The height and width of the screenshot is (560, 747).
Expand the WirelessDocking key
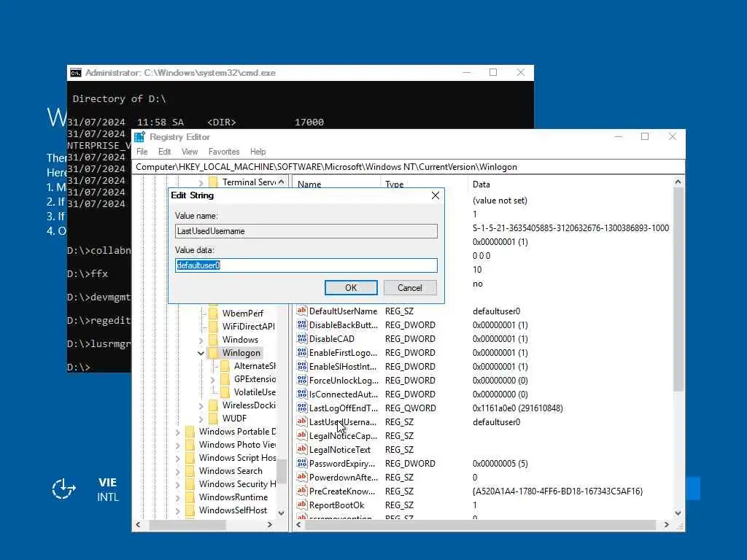tap(201, 405)
